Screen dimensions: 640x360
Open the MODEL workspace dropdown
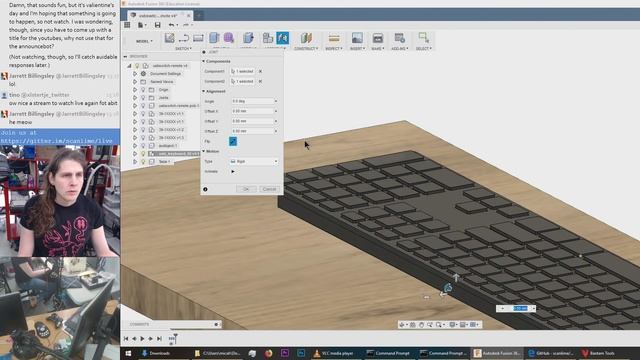pyautogui.click(x=144, y=41)
